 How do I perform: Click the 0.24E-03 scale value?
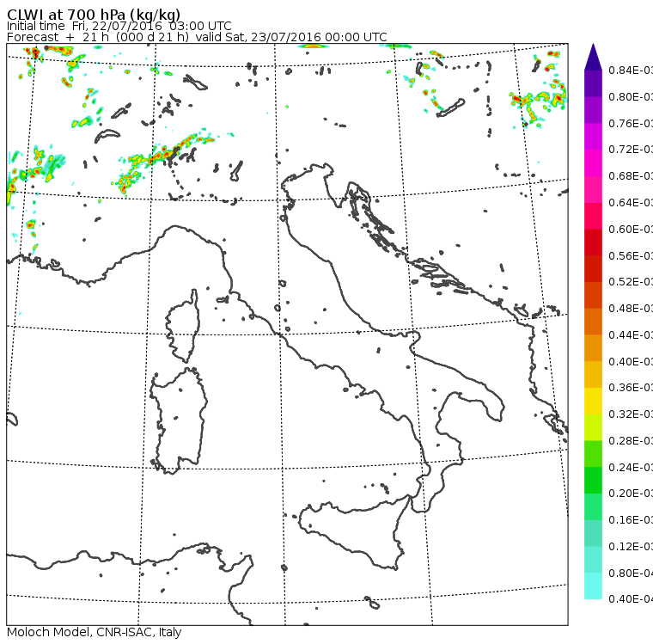pos(631,467)
